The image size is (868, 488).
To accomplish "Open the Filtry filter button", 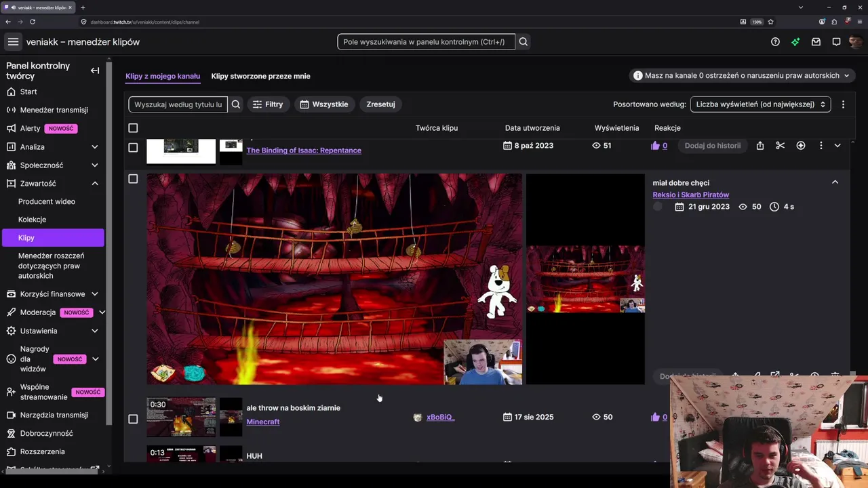I will pyautogui.click(x=269, y=104).
